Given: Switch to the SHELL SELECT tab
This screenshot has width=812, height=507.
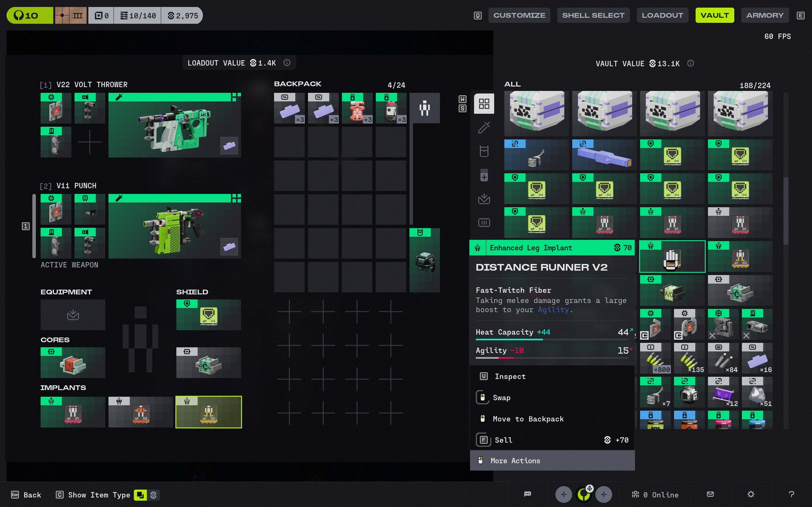Looking at the screenshot, I should click(593, 16).
